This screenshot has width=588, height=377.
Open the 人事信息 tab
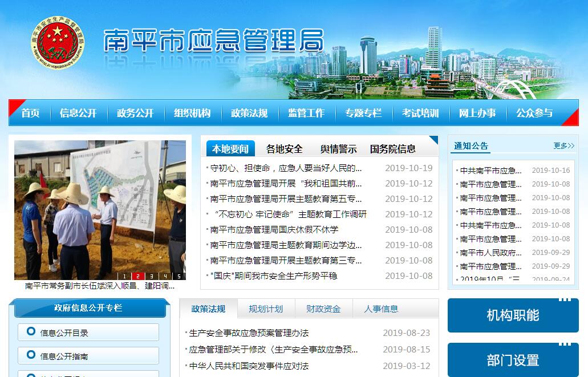[x=381, y=309]
